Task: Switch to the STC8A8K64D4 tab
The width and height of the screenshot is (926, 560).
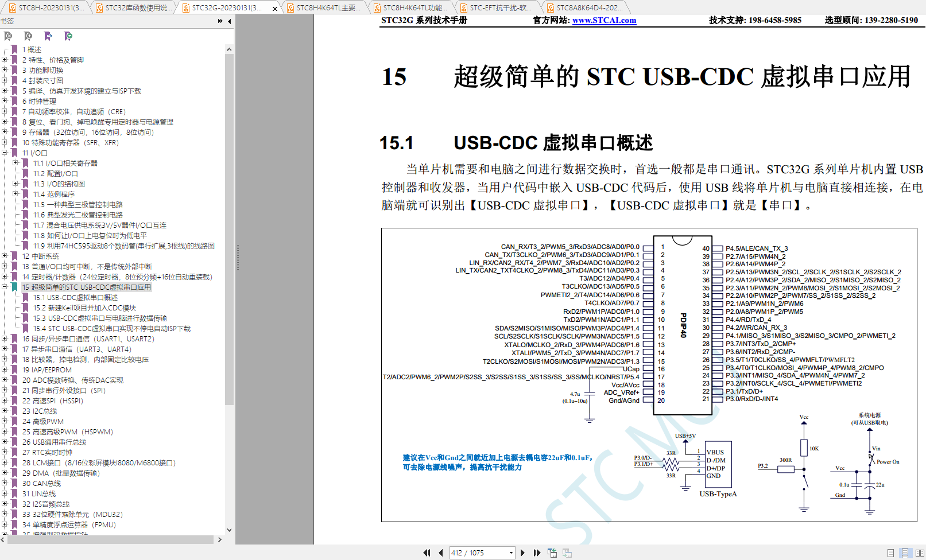Action: click(x=584, y=8)
